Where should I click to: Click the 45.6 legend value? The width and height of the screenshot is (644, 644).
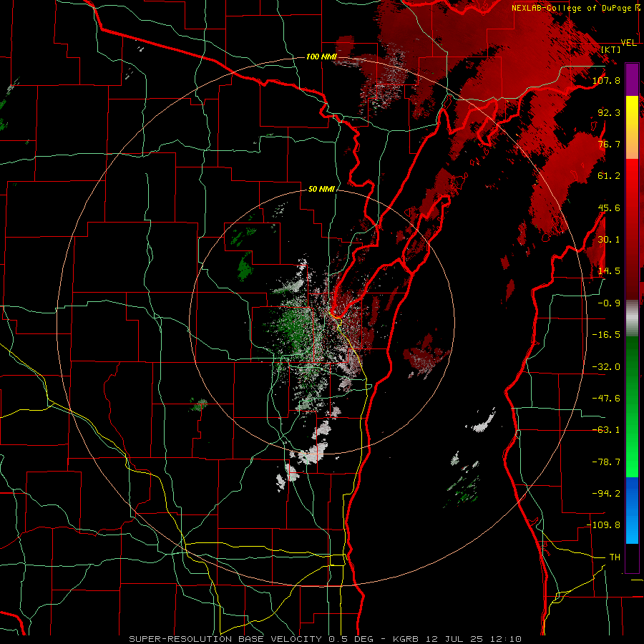point(609,208)
